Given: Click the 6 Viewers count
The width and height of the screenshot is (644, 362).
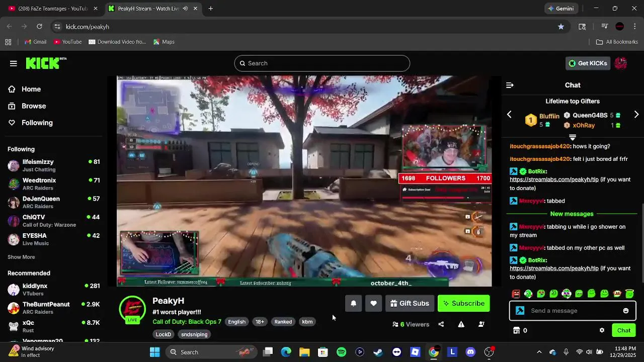Looking at the screenshot, I should 411,324.
